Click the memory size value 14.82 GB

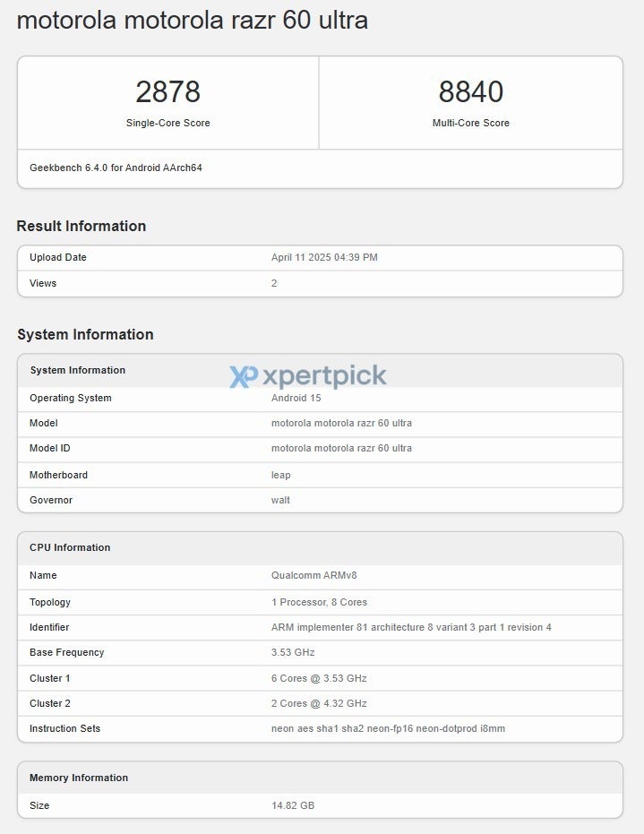coord(292,805)
